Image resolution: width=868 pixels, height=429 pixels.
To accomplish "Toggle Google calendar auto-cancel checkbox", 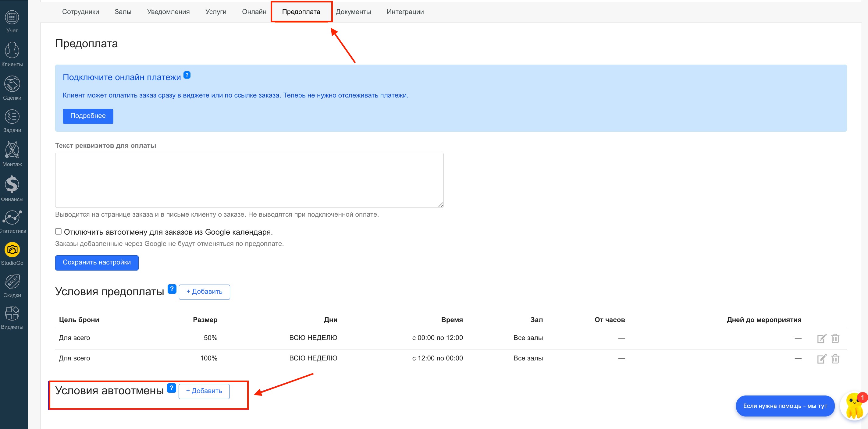I will tap(58, 231).
